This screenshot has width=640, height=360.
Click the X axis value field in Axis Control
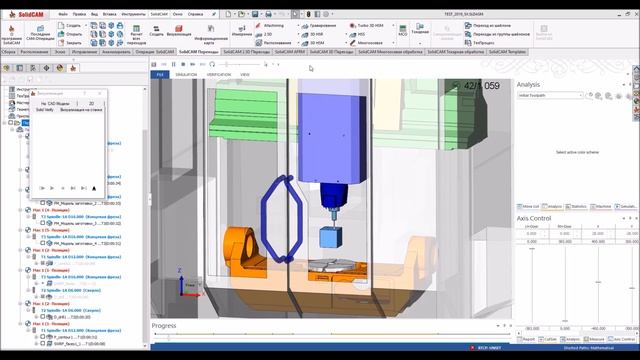point(598,234)
